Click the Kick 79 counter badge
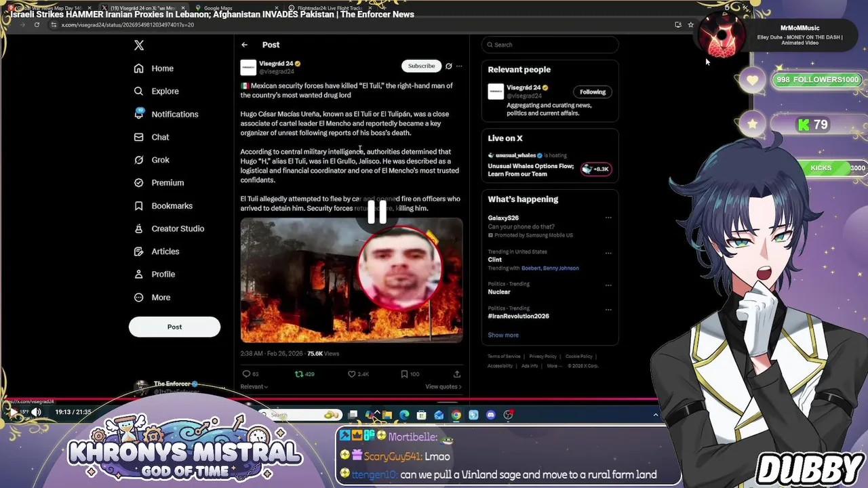 point(814,125)
